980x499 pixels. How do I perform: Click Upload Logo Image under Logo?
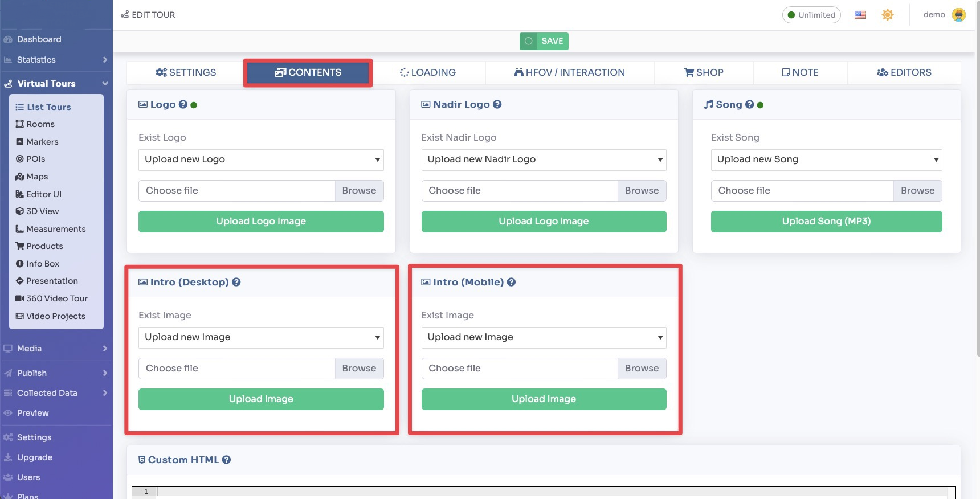pos(261,222)
